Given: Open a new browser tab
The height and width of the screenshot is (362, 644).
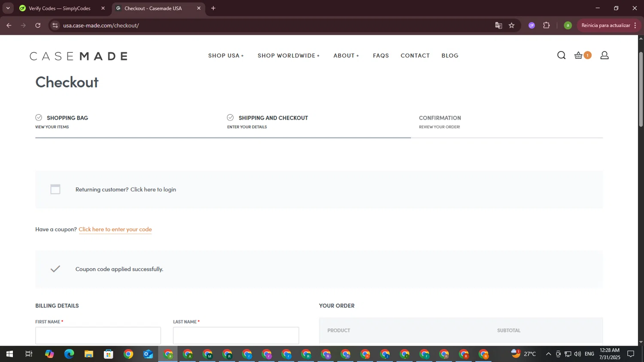Looking at the screenshot, I should [x=213, y=8].
